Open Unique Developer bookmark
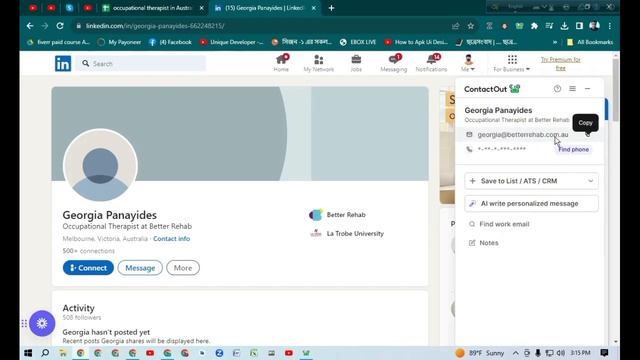The image size is (640, 360). point(231,42)
